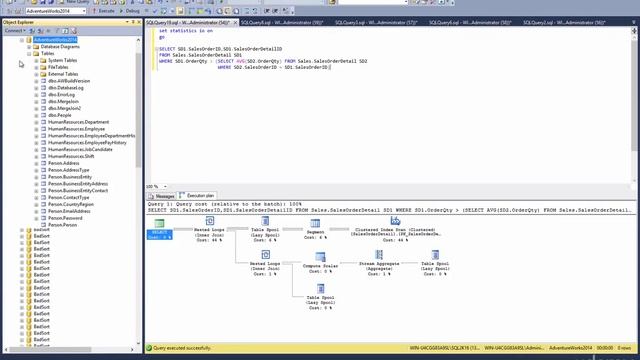This screenshot has height=360, width=640.
Task: Switch to the Execution plan tab
Action: click(197, 196)
